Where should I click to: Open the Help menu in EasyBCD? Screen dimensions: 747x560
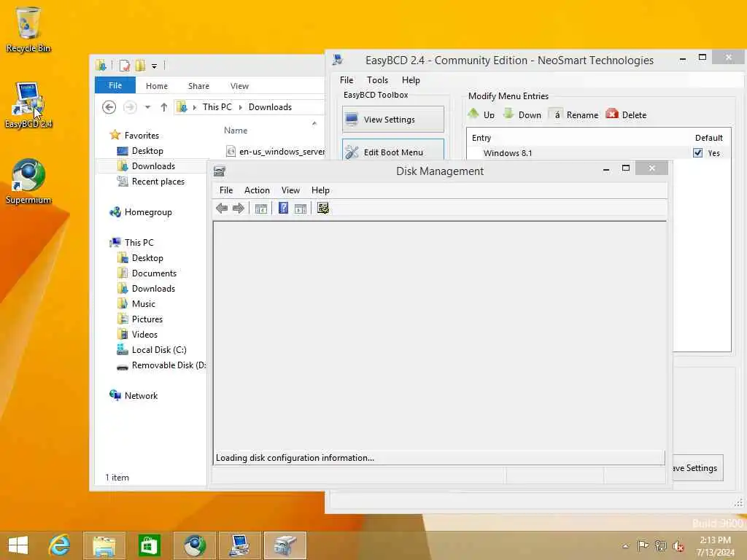411,80
